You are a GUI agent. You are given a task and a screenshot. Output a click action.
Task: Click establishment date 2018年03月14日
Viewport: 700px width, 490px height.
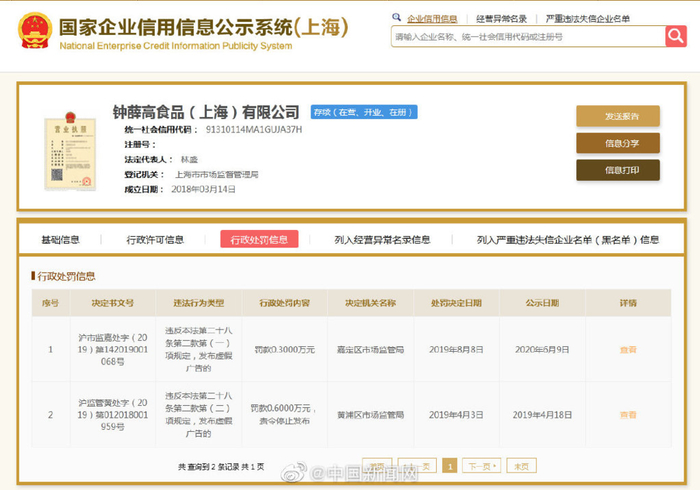click(203, 189)
